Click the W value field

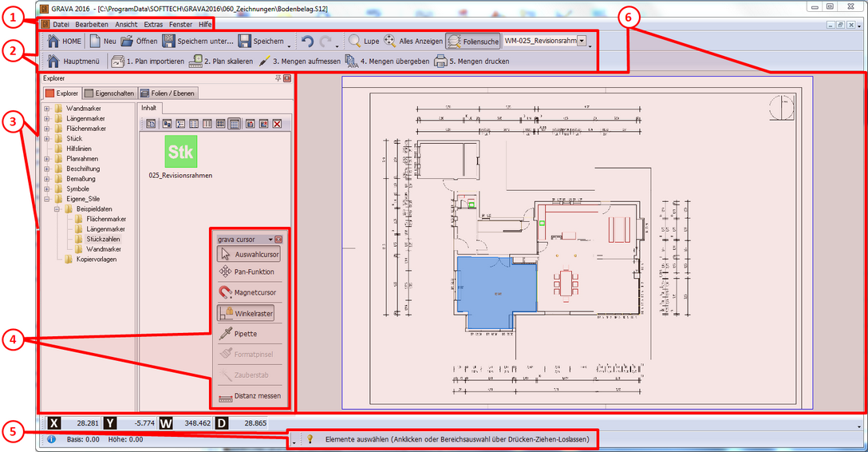(193, 423)
